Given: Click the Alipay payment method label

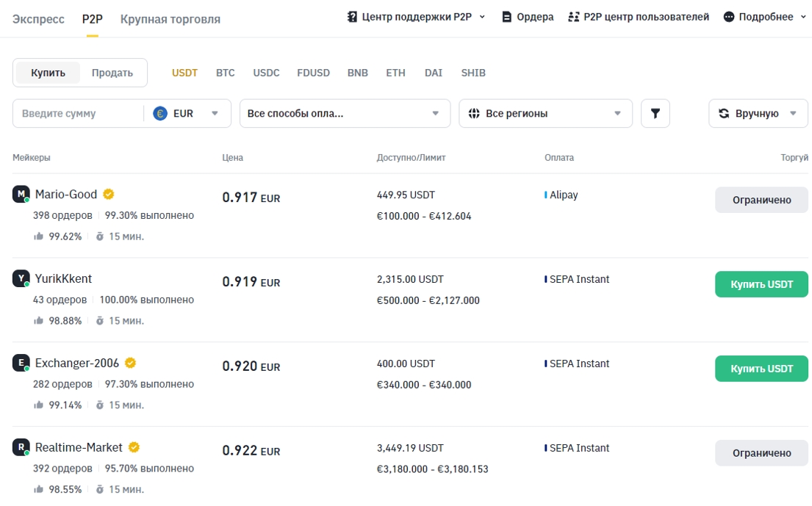Looking at the screenshot, I should click(564, 195).
